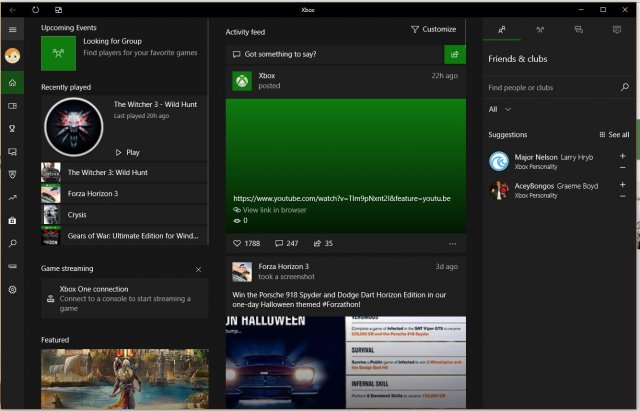Click View link in browser
This screenshot has width=640, height=411.
(273, 210)
